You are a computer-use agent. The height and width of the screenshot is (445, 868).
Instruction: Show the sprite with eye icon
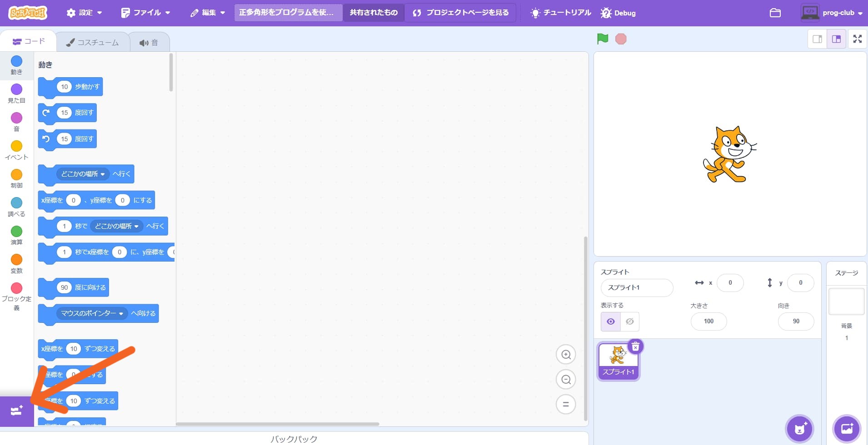click(611, 321)
